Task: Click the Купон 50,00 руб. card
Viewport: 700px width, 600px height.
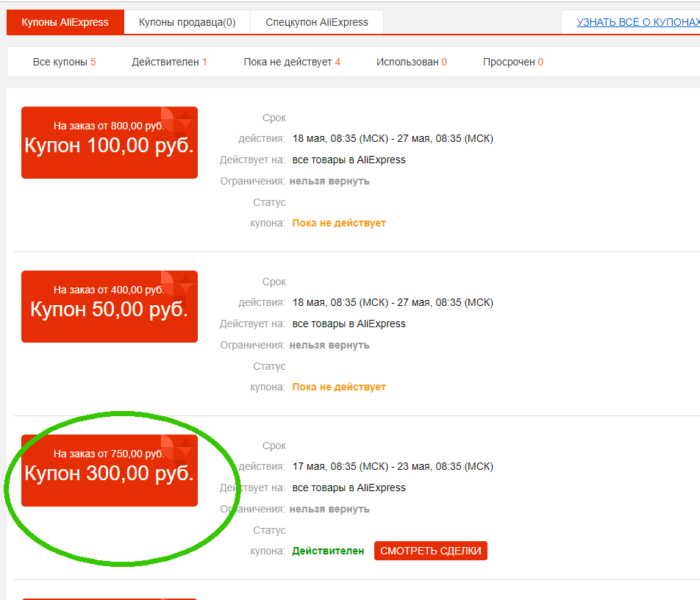Action: 110,307
